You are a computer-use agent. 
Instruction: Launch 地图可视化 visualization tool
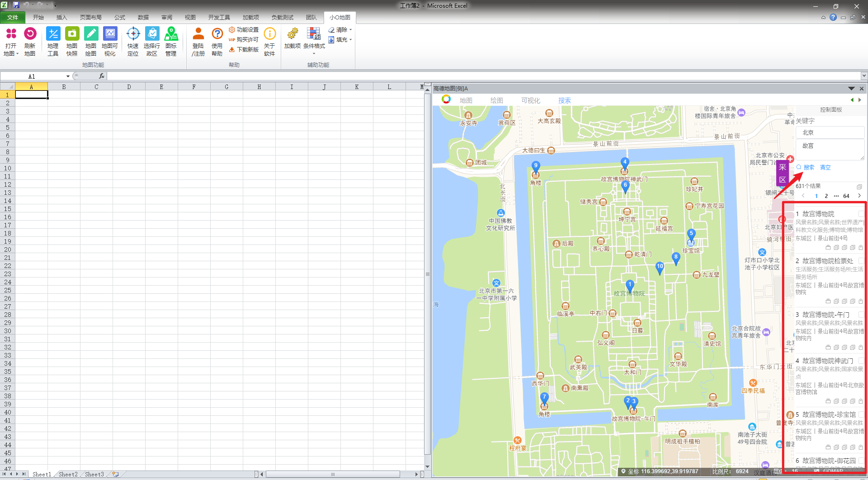pos(110,34)
